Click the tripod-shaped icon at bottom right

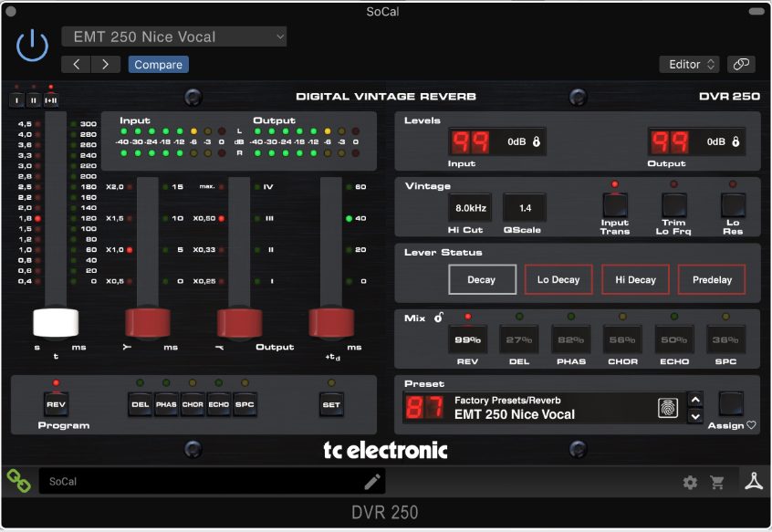tap(754, 481)
